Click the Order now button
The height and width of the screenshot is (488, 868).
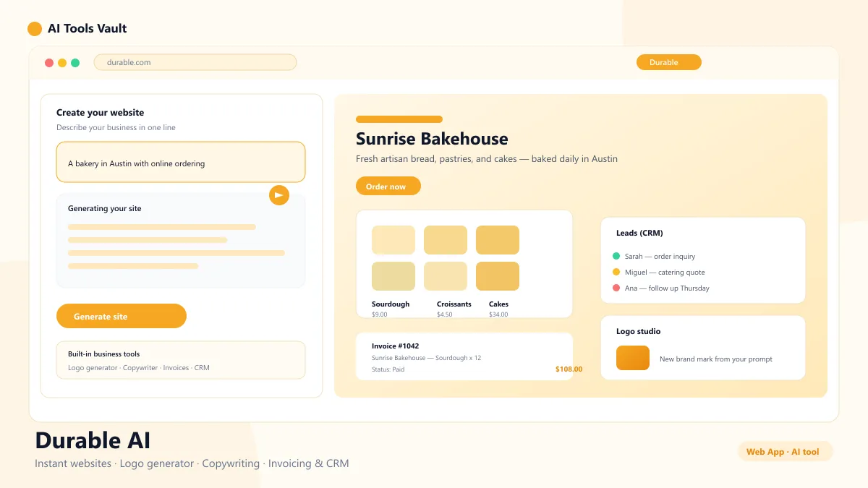click(x=388, y=187)
